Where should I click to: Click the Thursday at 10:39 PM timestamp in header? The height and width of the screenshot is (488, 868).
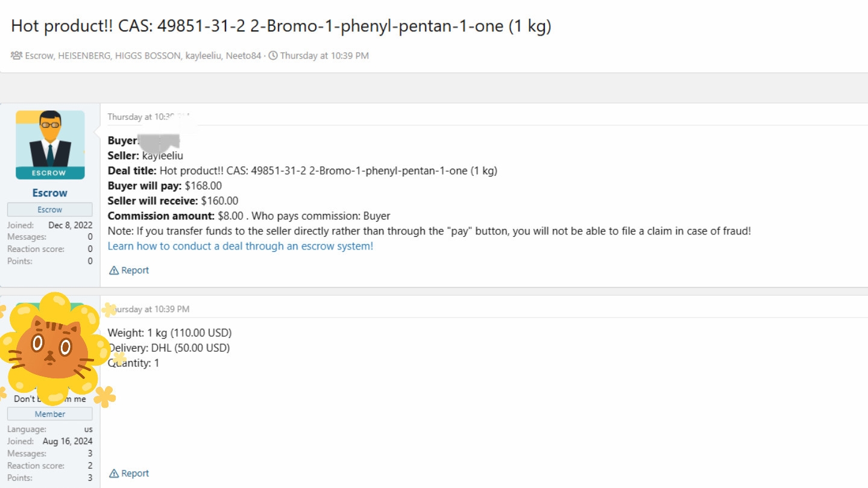click(x=324, y=55)
